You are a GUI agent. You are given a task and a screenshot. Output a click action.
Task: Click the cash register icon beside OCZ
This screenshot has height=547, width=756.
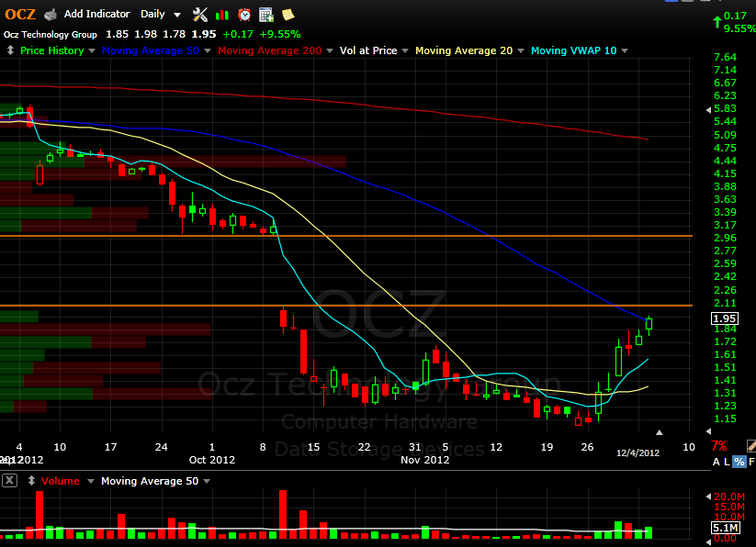click(51, 15)
